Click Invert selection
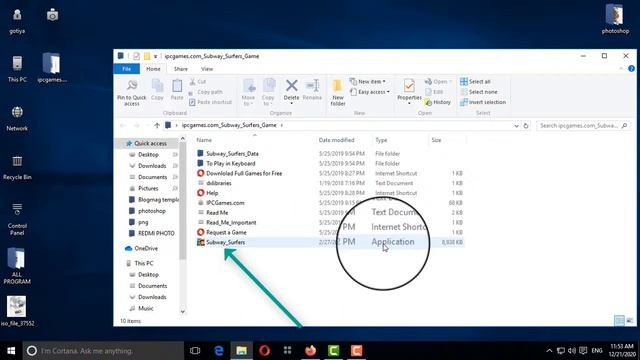This screenshot has width=640, height=360. tap(483, 102)
